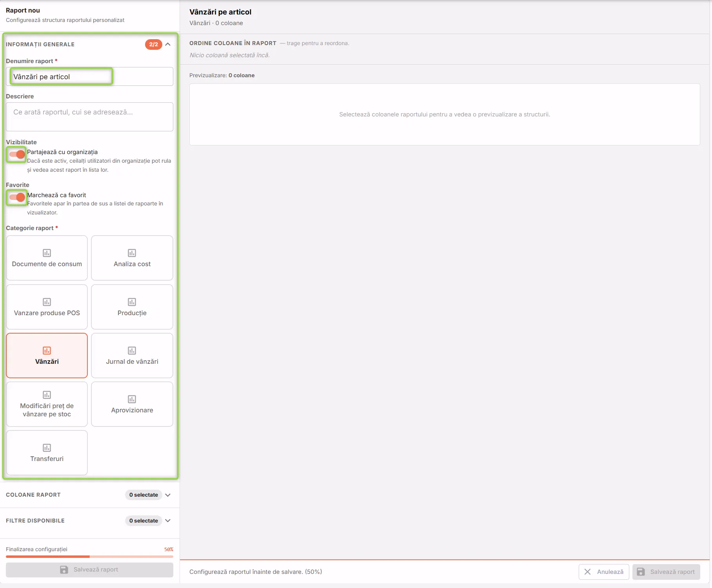Click the Finalizarea configurației progress bar
This screenshot has height=588, width=712.
tap(89, 557)
